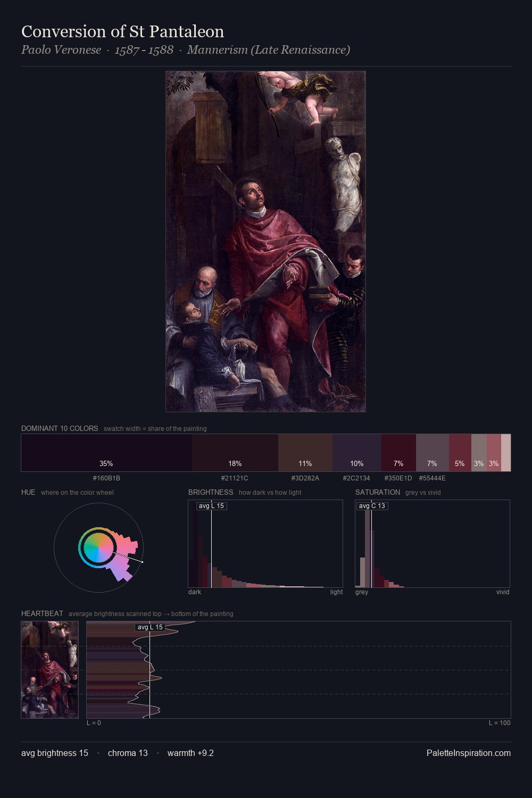532x798 pixels.
Task: Select the 5% crimson swatch
Action: (460, 453)
